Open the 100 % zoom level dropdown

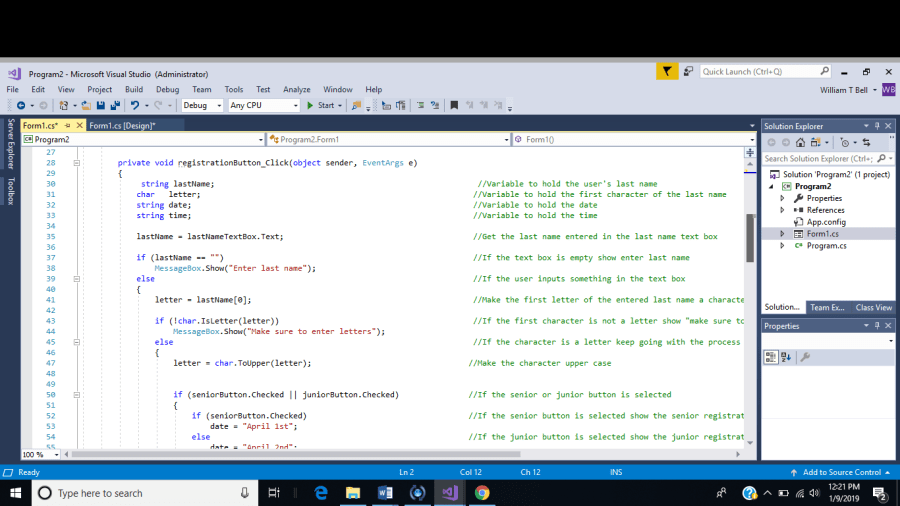tap(41, 454)
